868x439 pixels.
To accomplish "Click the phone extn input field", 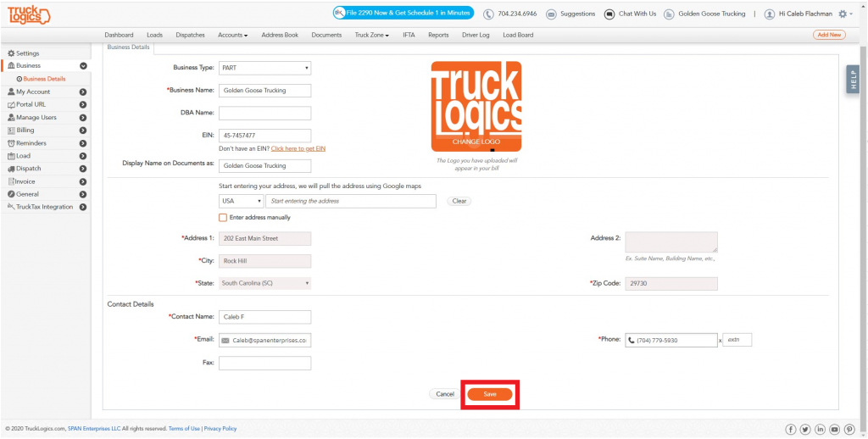I will 737,340.
